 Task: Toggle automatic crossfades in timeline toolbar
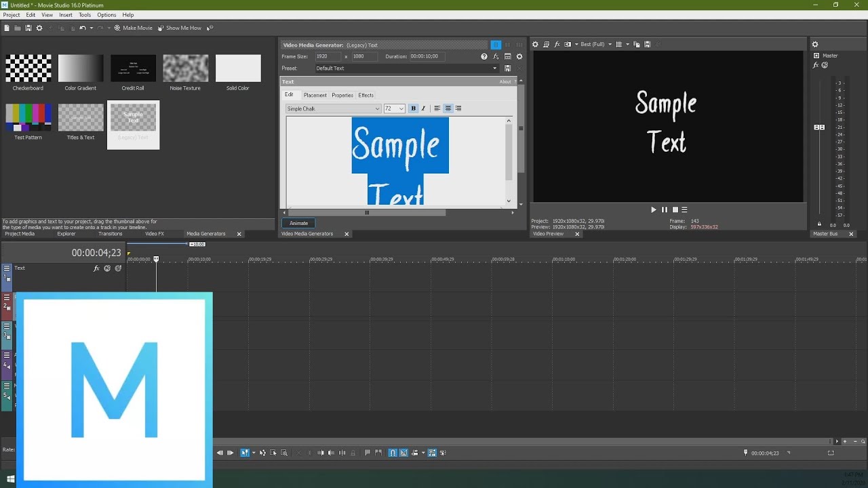[x=403, y=453]
